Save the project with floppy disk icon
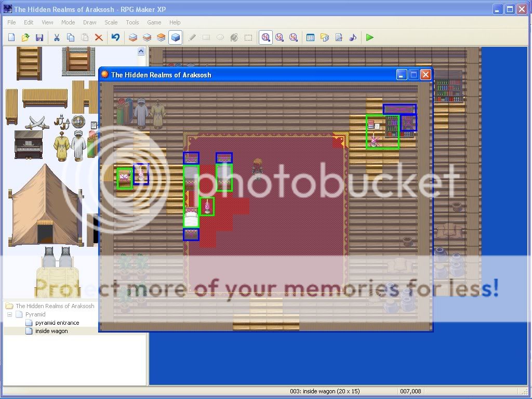 click(39, 37)
